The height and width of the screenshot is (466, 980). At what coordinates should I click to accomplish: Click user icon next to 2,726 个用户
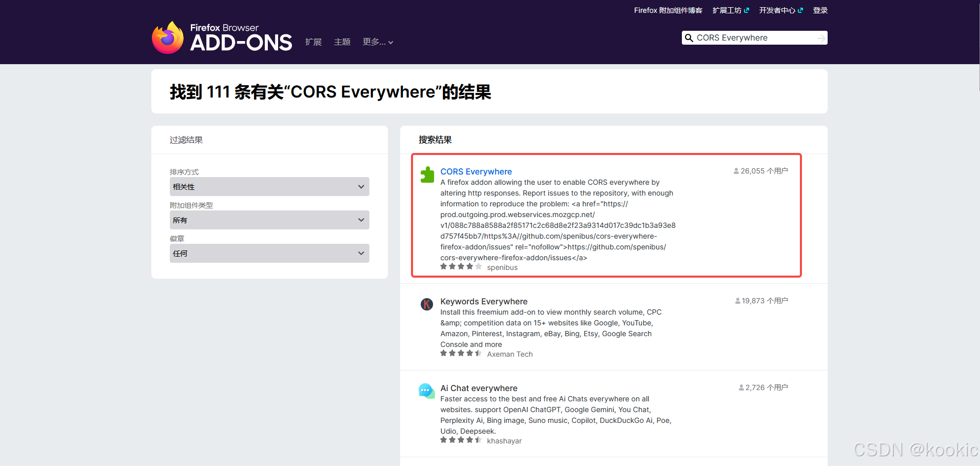click(741, 387)
